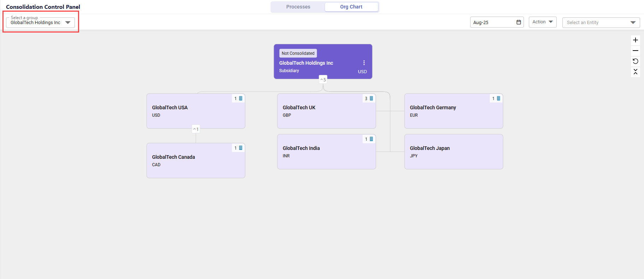Click building icon on GlobalTech Germany card

coord(498,98)
